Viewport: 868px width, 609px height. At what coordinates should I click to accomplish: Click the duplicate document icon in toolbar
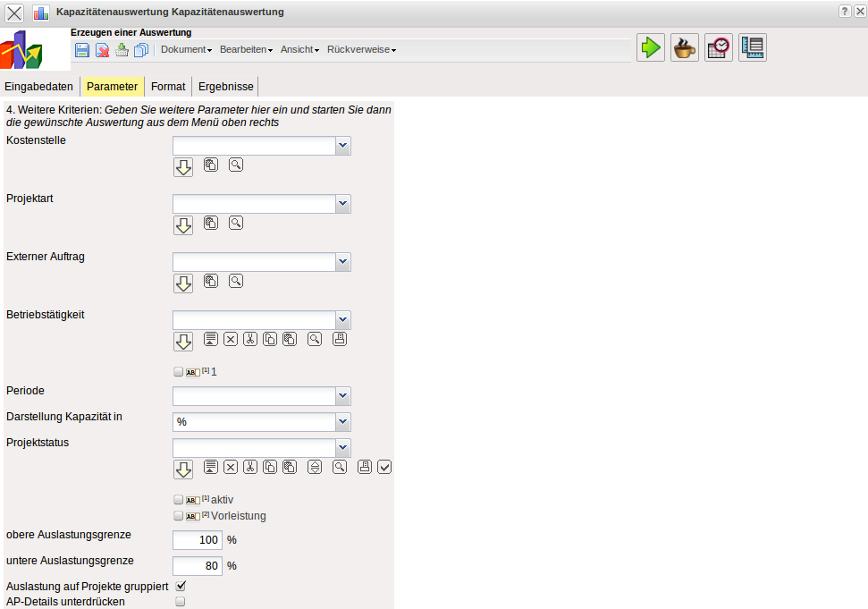pos(141,50)
